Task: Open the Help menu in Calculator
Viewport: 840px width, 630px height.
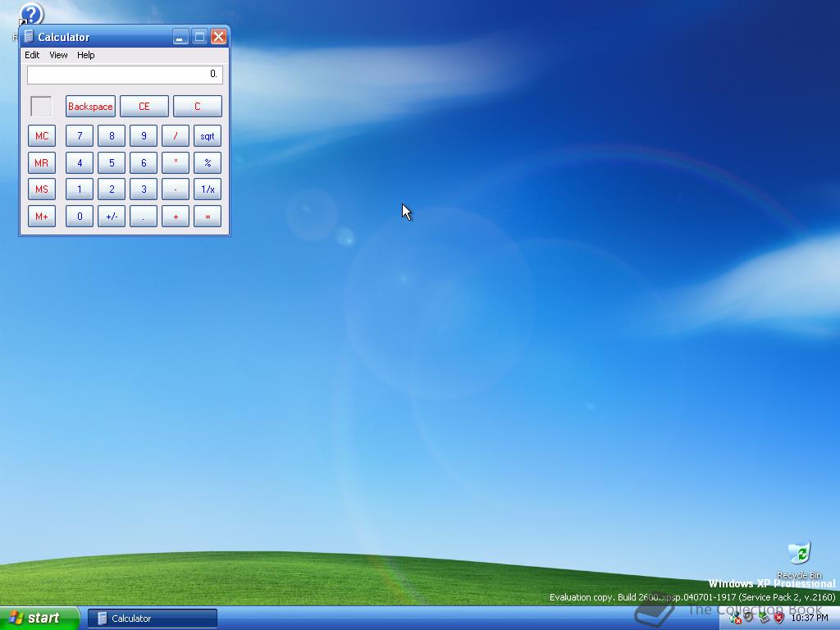Action: (85, 55)
